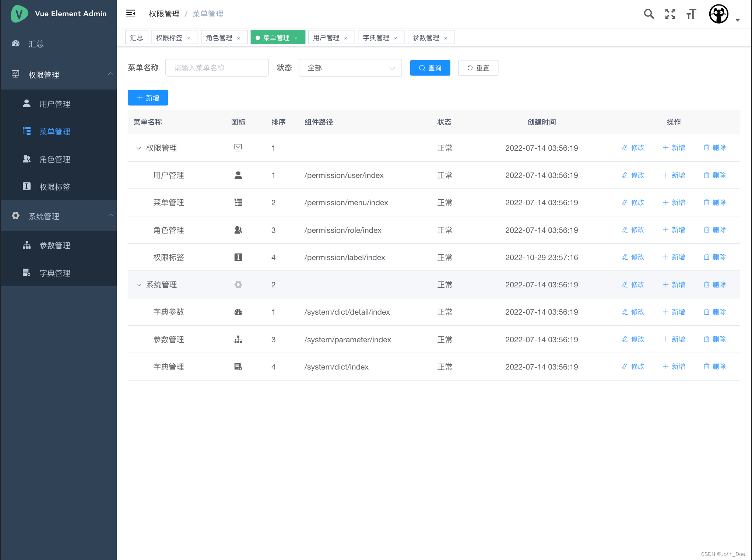The width and height of the screenshot is (752, 560).
Task: Click 新增 in 菜单管理 row
Action: (x=674, y=203)
